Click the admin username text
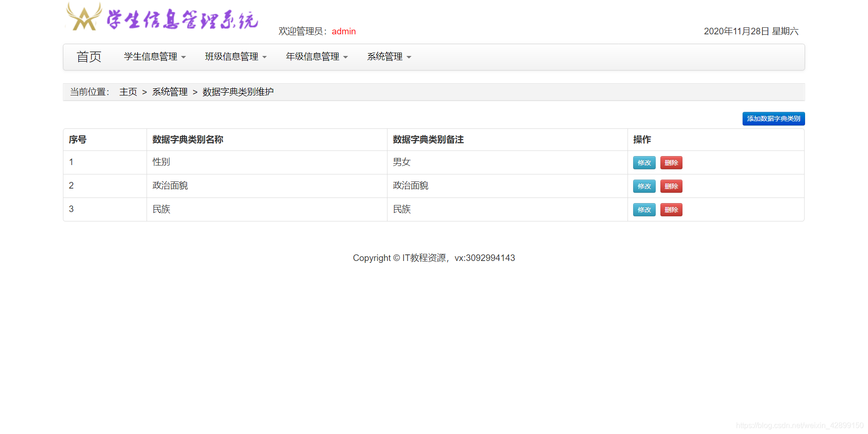Image resolution: width=868 pixels, height=434 pixels. (x=344, y=32)
